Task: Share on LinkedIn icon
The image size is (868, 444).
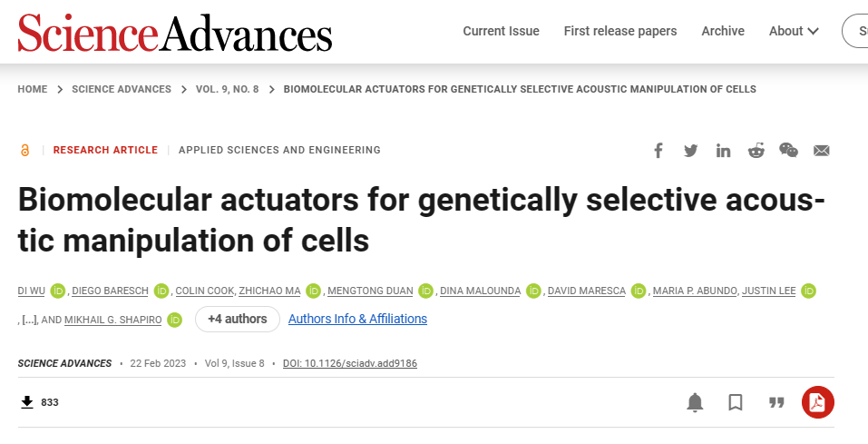Action: tap(723, 150)
